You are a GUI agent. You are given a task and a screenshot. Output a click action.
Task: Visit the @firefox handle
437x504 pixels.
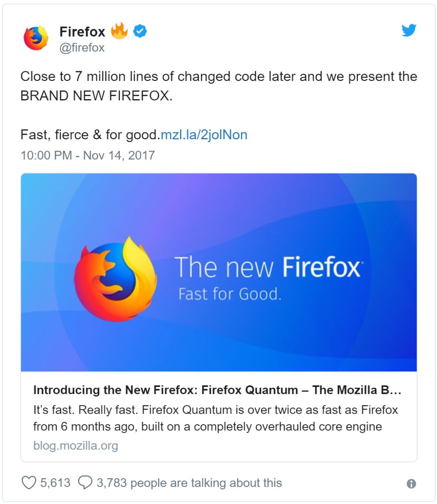pyautogui.click(x=82, y=48)
